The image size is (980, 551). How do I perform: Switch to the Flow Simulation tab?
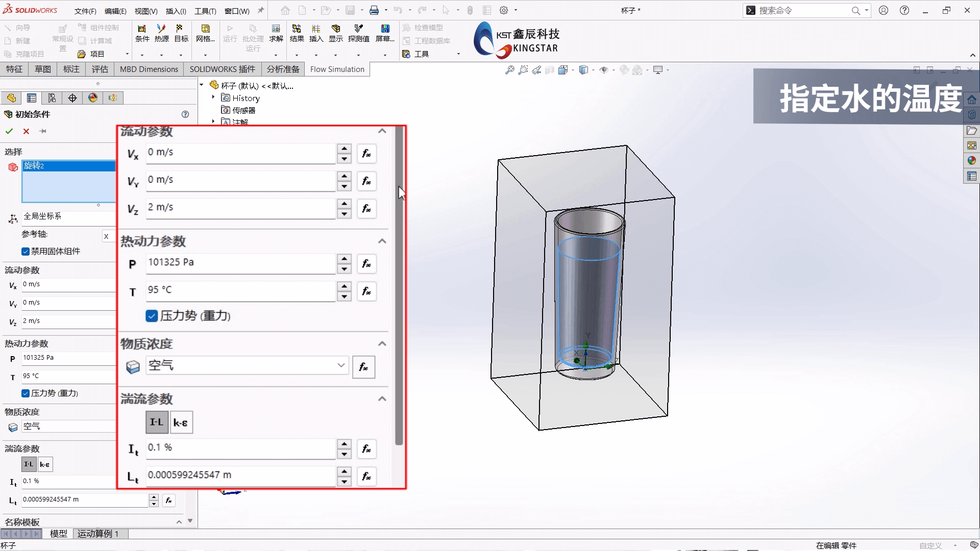point(337,69)
